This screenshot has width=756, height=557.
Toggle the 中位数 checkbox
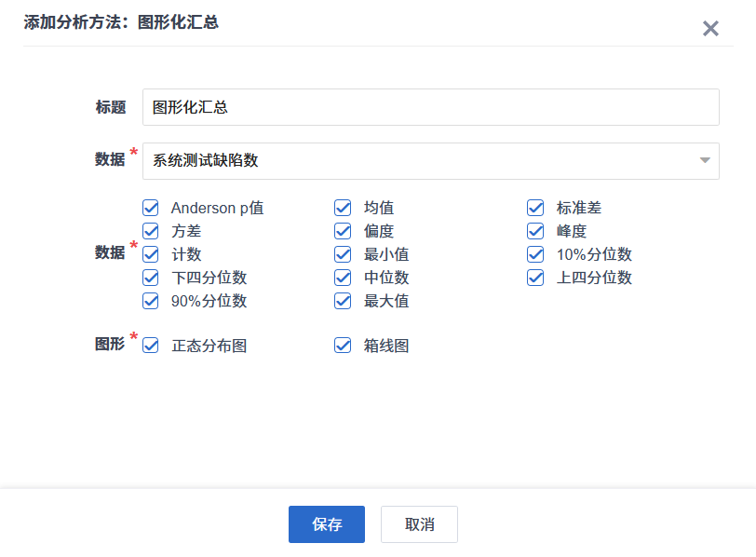(x=343, y=278)
